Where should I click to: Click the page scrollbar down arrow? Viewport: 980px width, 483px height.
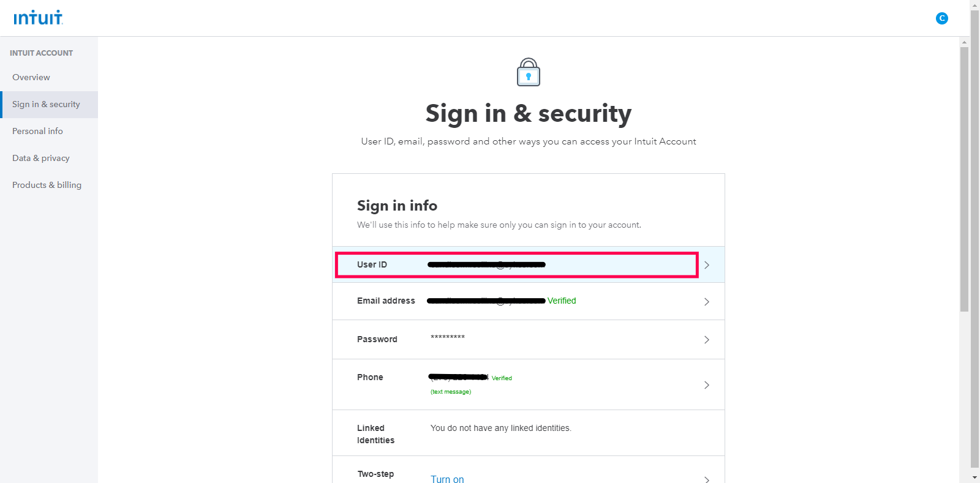coord(974,477)
